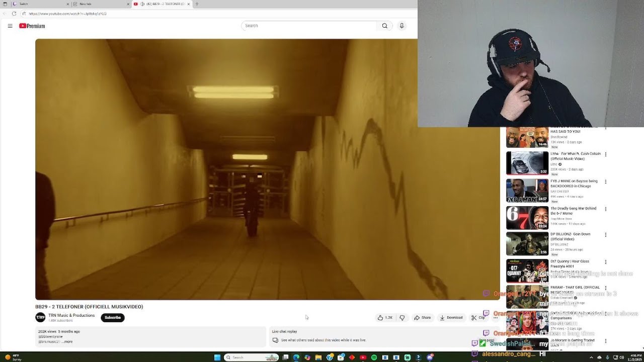Open DP BILLIONZ Goin Down video thumbnail
644x362 pixels.
click(527, 244)
